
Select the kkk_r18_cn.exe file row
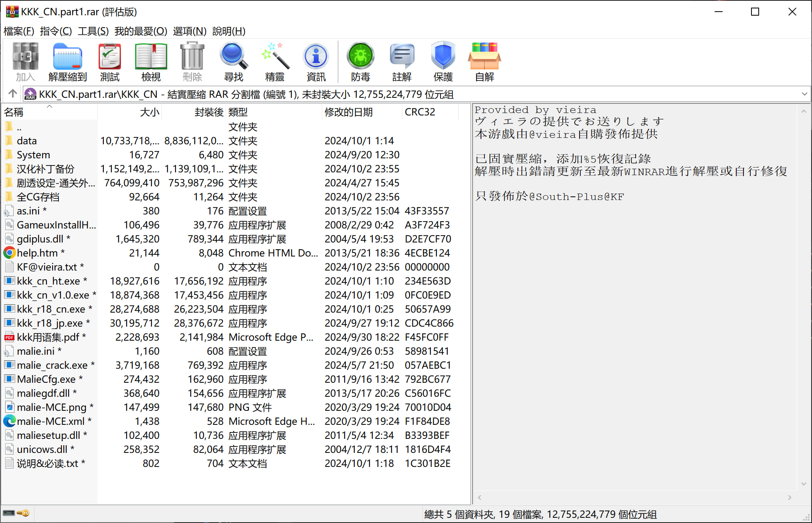click(x=51, y=309)
